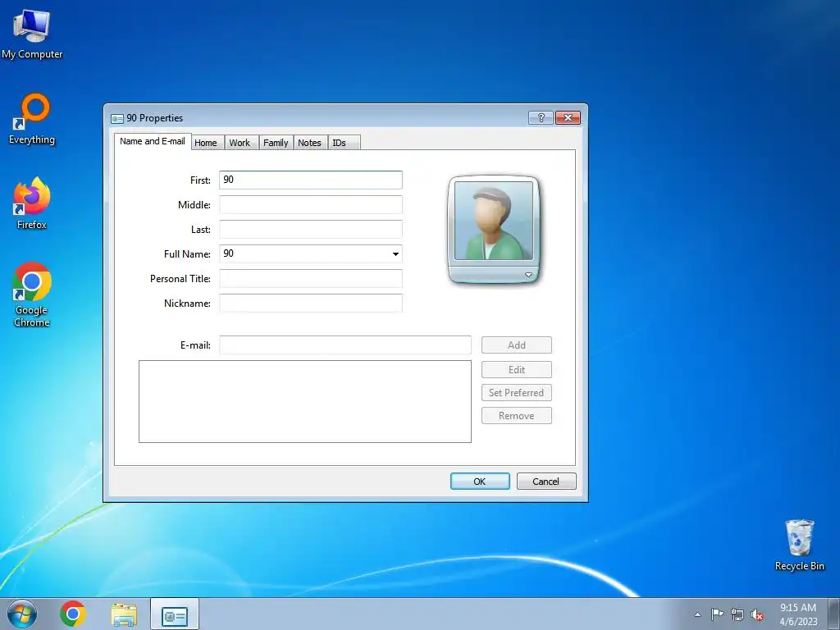Screen dimensions: 840x630
Task: Open contact picture options arrow
Action: pos(528,275)
